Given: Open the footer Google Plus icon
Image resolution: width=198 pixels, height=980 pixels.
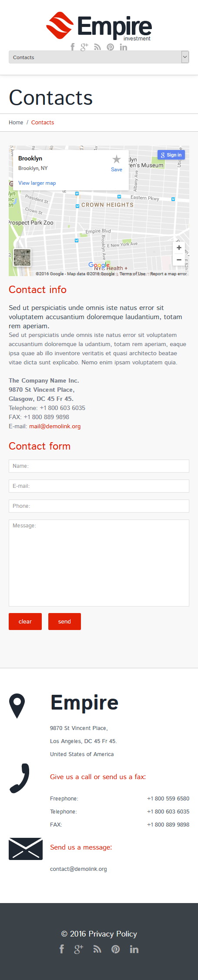Looking at the screenshot, I should [79, 949].
